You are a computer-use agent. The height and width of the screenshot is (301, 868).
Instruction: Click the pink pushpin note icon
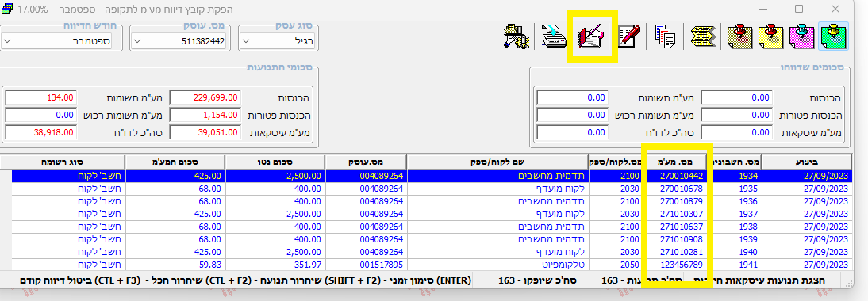pyautogui.click(x=803, y=37)
